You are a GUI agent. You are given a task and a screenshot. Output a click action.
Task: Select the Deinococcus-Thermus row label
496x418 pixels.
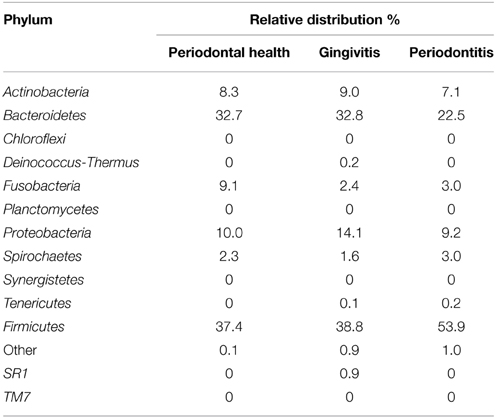point(71,162)
